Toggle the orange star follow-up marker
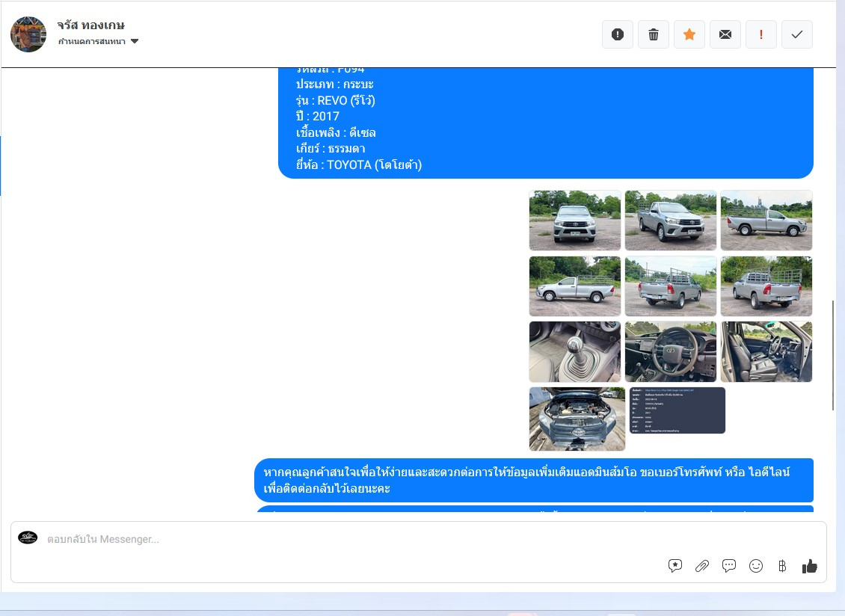The image size is (845, 616). tap(689, 34)
